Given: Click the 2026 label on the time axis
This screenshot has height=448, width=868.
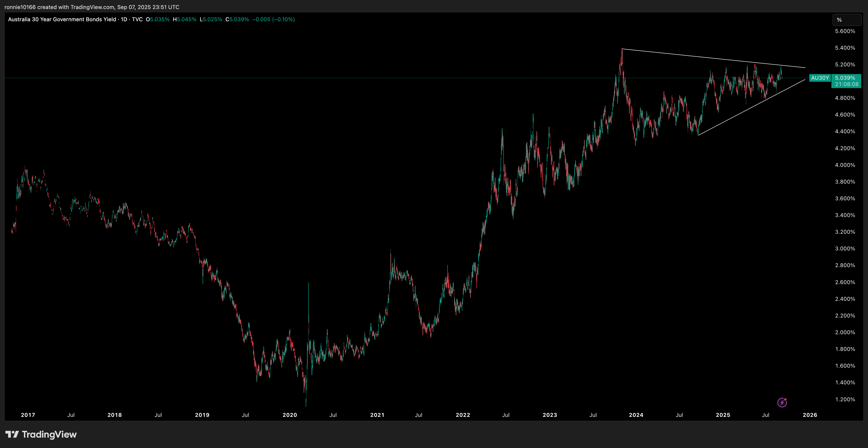Looking at the screenshot, I should pos(810,415).
